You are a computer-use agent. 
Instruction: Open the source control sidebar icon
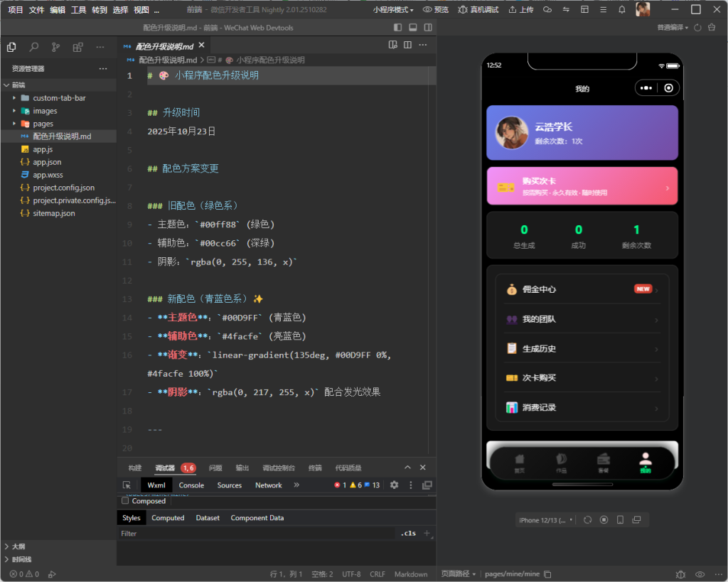point(55,47)
